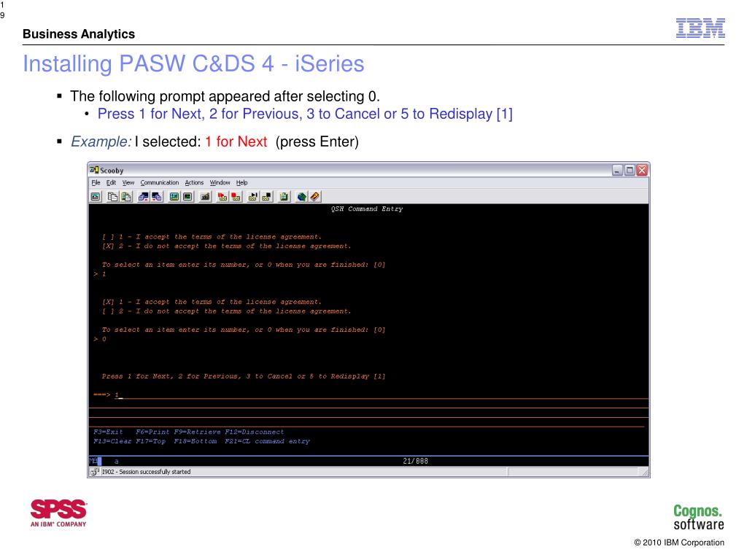Open the Help menu

point(241,183)
